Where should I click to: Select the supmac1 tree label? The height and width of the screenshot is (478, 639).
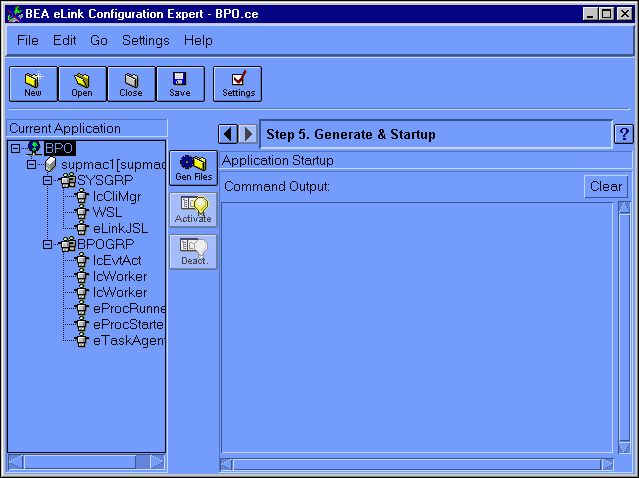pos(113,165)
